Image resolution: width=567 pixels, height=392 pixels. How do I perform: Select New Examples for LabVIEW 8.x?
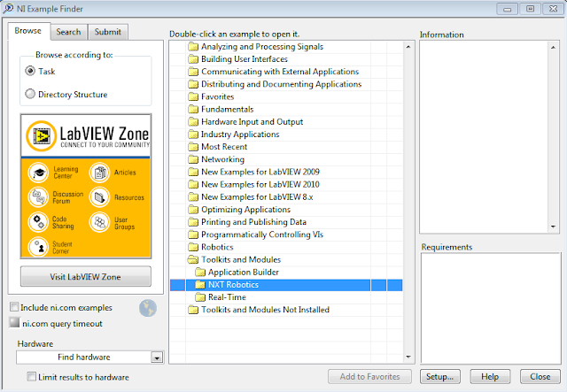tap(286, 197)
